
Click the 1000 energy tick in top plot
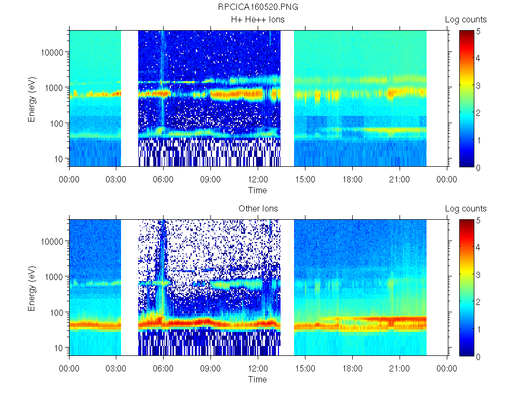pyautogui.click(x=54, y=88)
